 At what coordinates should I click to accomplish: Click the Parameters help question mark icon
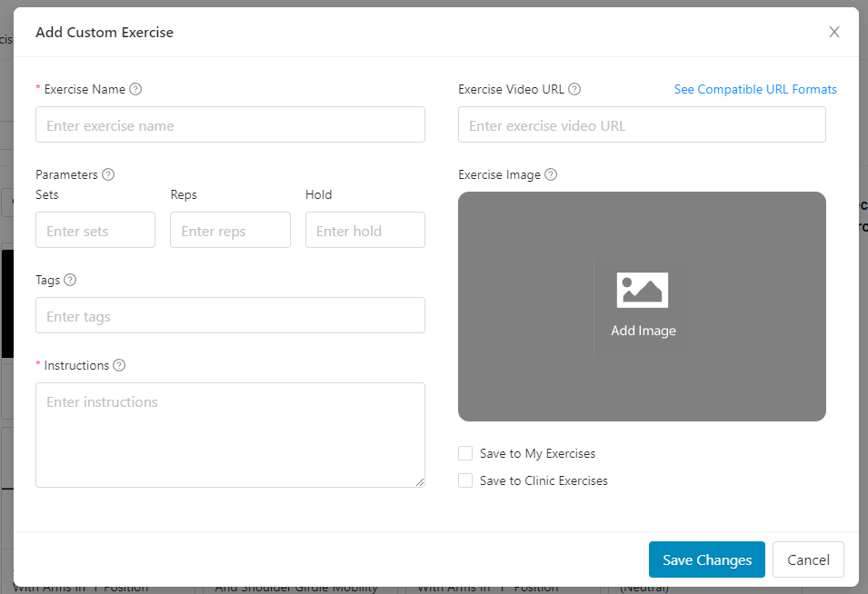[x=108, y=174]
